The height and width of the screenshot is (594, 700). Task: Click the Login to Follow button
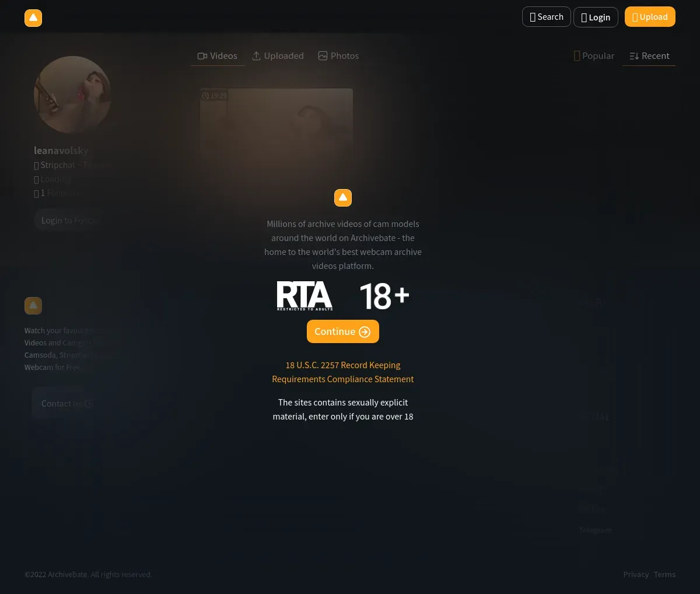[x=69, y=220]
